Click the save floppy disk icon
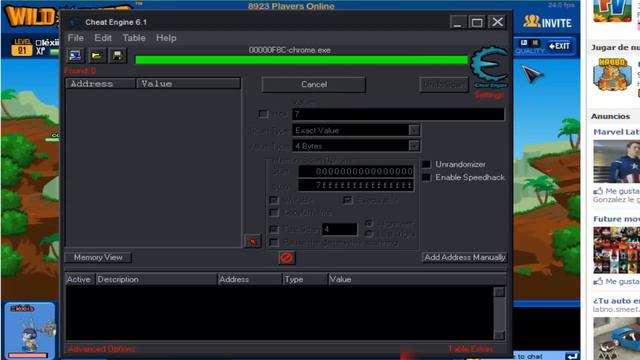The width and height of the screenshot is (640, 360). tap(118, 56)
